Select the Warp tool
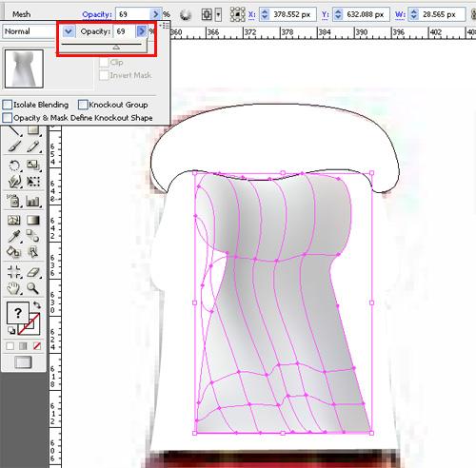The height and width of the screenshot is (468, 476). point(14,182)
